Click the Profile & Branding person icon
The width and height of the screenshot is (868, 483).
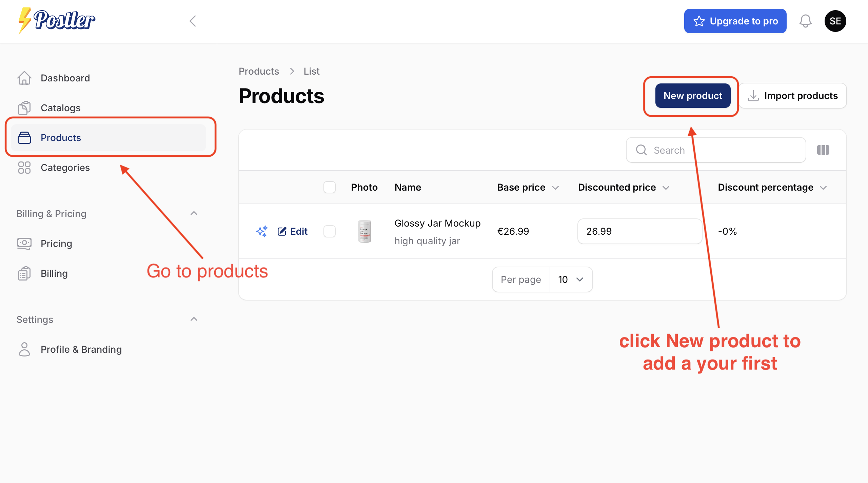24,349
